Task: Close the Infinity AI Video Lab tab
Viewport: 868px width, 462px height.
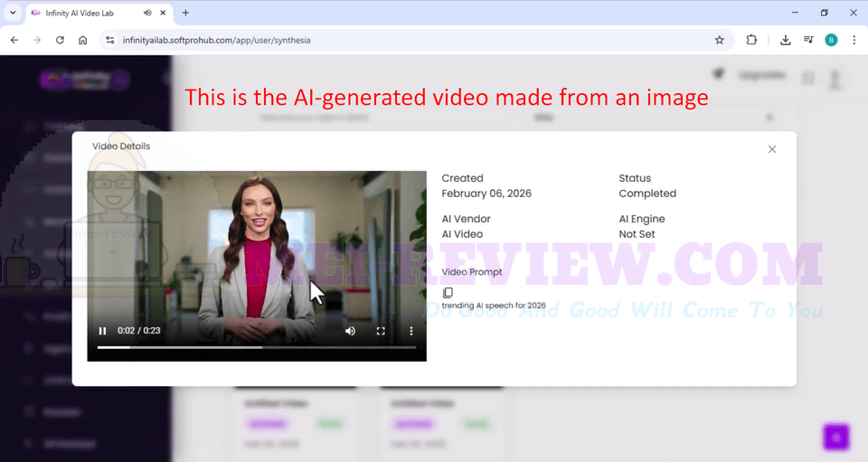Action: 163,13
